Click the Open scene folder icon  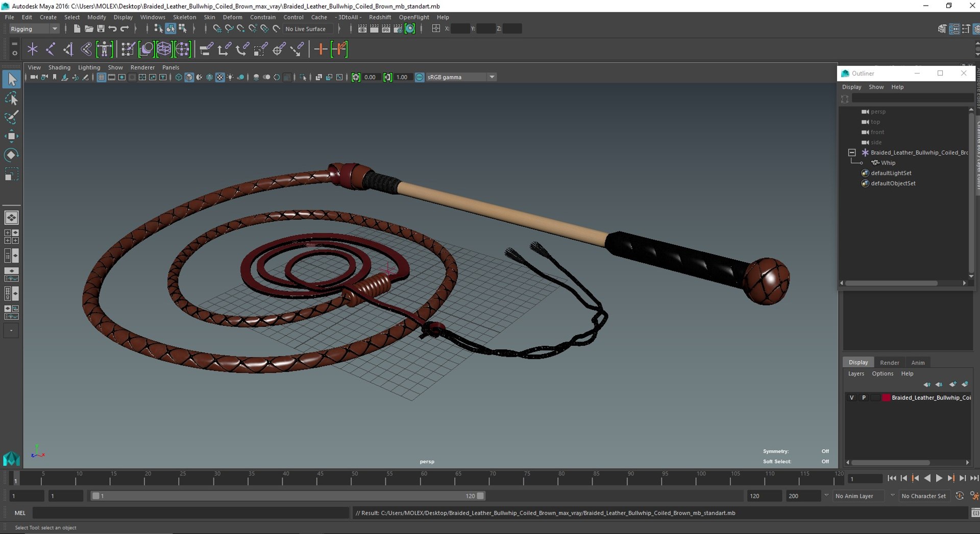pos(88,29)
